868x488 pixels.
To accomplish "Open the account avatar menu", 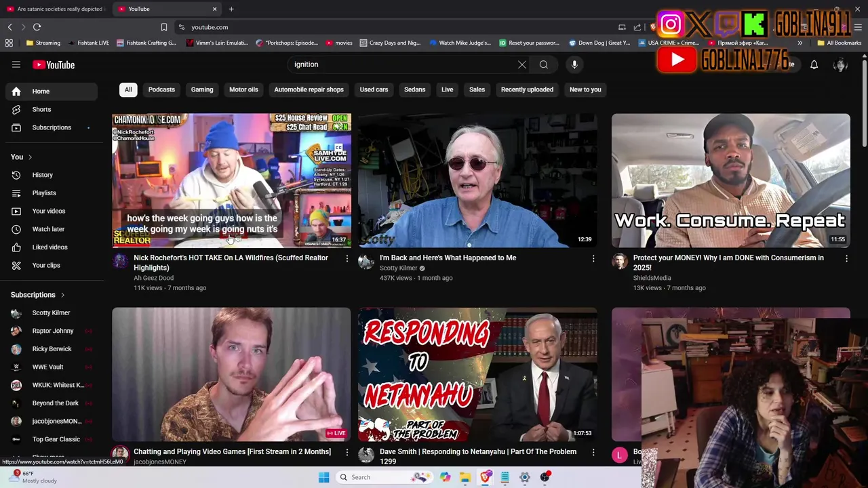I will (840, 64).
